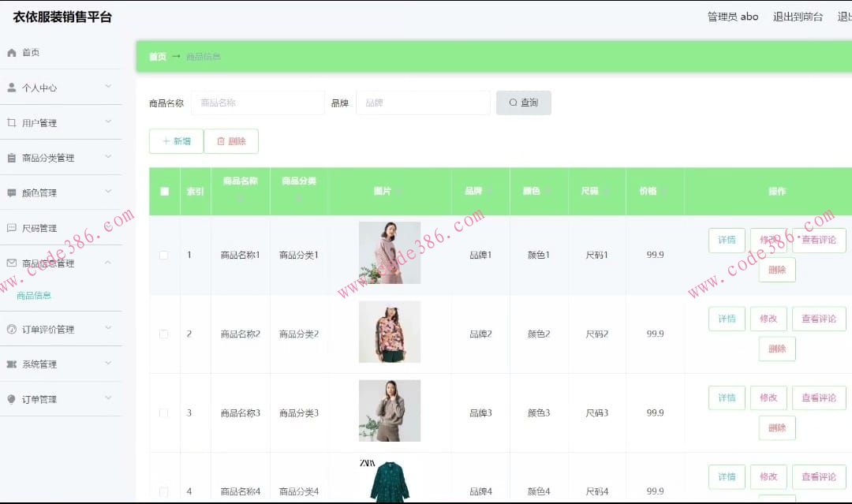Select the 订单评价管理 review icon

tap(11, 329)
